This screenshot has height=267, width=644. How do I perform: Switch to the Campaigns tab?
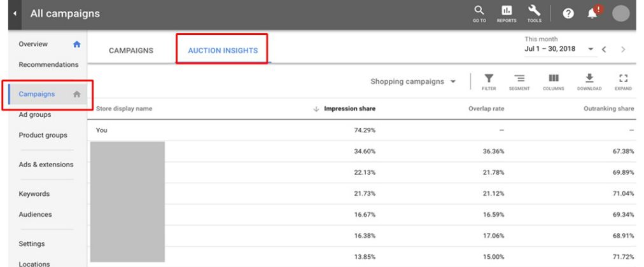click(131, 51)
